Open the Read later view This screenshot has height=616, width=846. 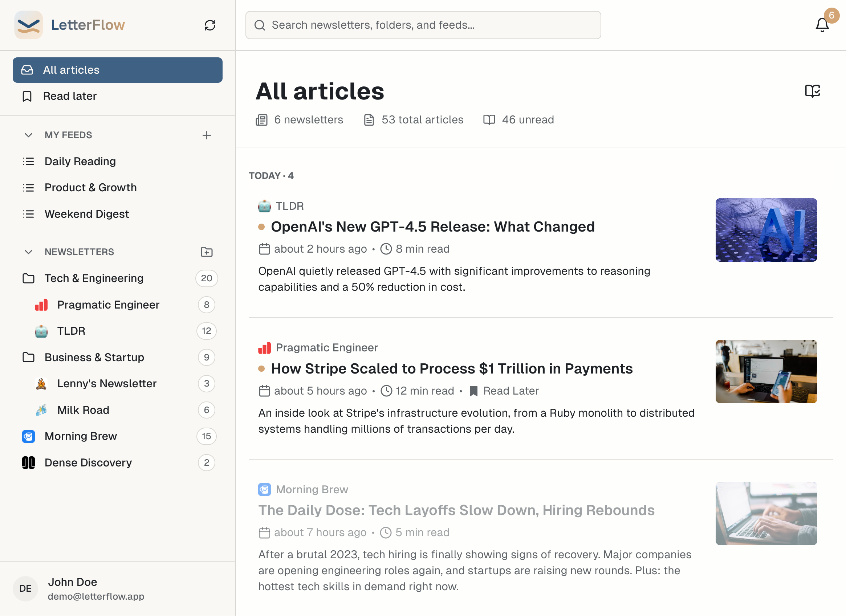[70, 96]
